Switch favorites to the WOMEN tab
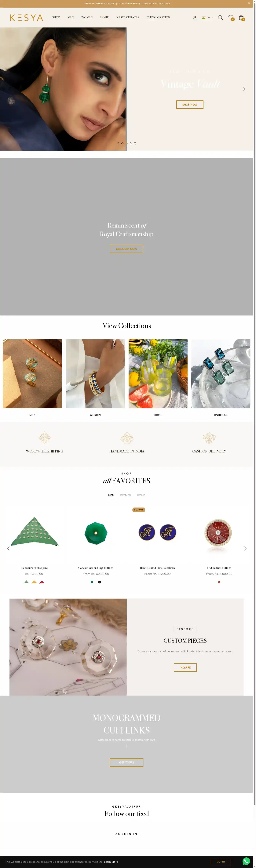Viewport: 256px width, 868px height. [x=126, y=495]
